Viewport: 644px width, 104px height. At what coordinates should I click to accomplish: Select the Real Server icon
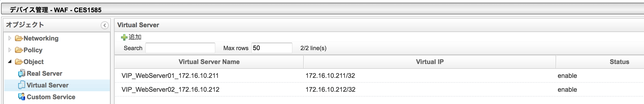(22, 73)
